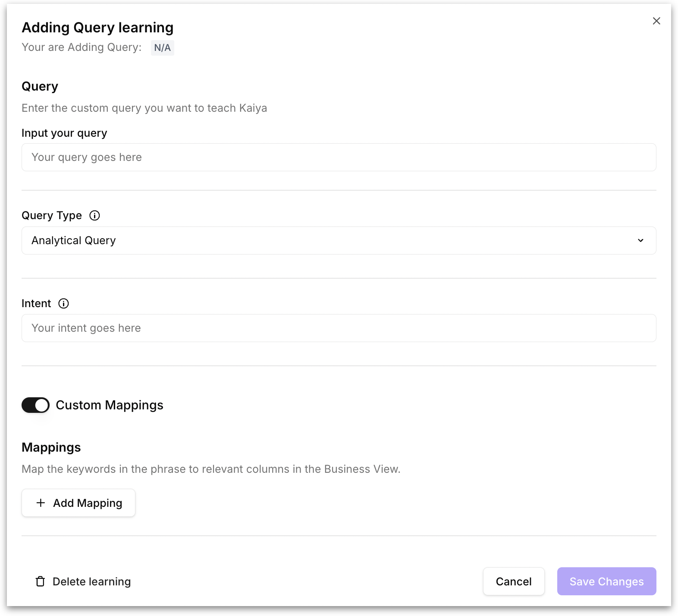Click the chevron arrow in Query Type field
678x616 pixels.
coord(640,241)
